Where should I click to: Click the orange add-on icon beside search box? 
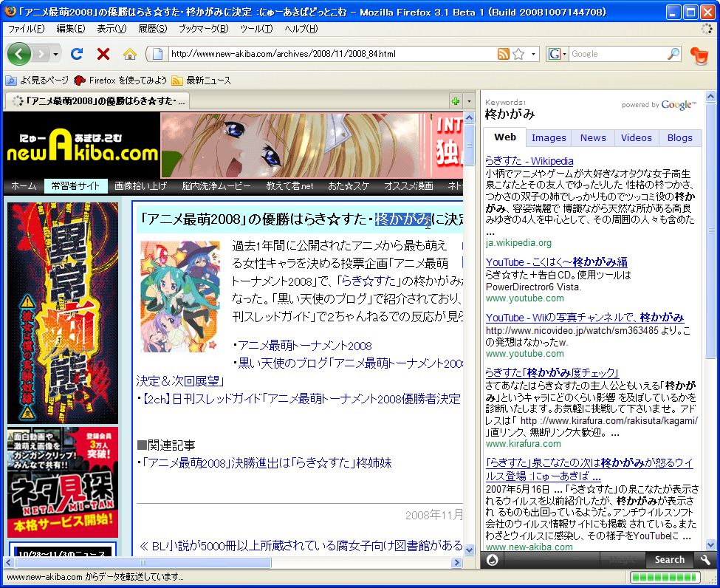click(699, 55)
